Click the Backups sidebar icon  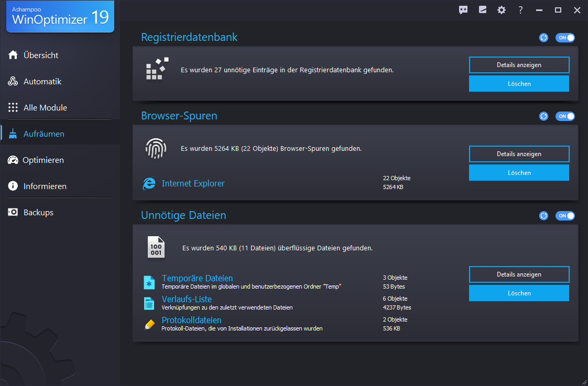pos(13,213)
